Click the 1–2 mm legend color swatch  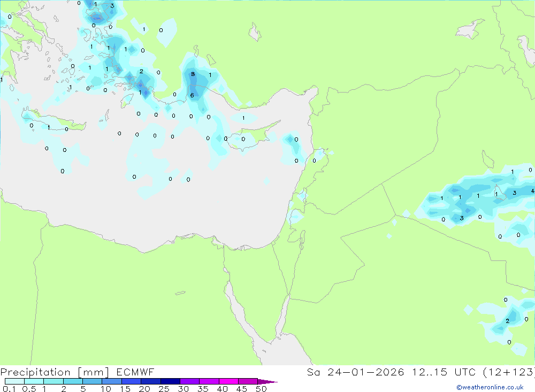click(53, 381)
